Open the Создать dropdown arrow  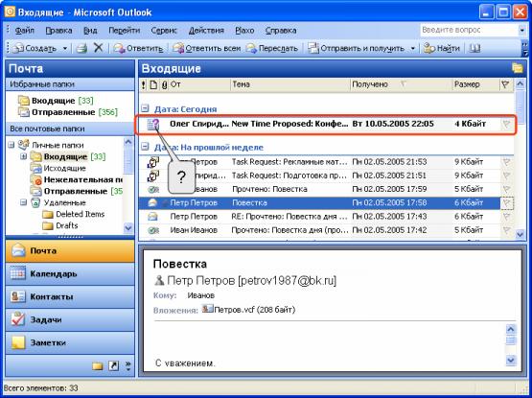point(65,49)
